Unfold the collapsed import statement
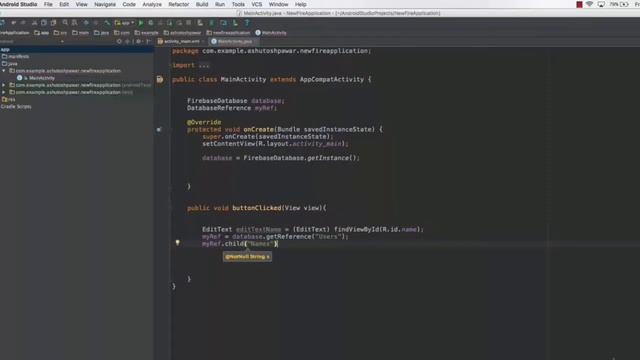 [x=204, y=65]
